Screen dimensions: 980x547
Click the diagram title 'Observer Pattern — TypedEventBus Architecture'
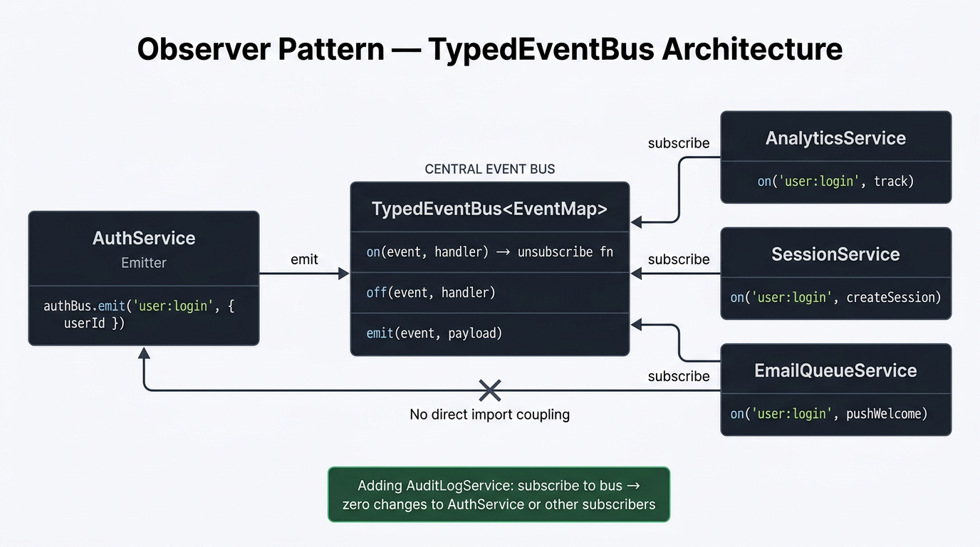pyautogui.click(x=489, y=50)
